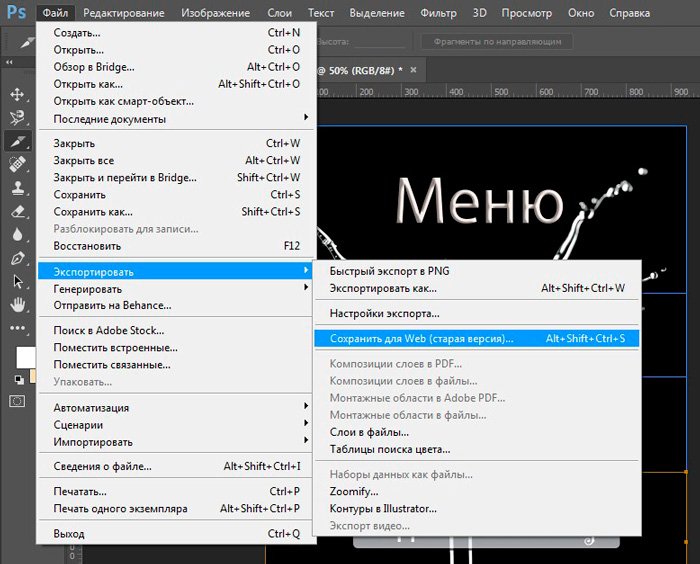Screen dimensions: 700x564
Task: Click the beige background color swatch
Action: (33, 376)
